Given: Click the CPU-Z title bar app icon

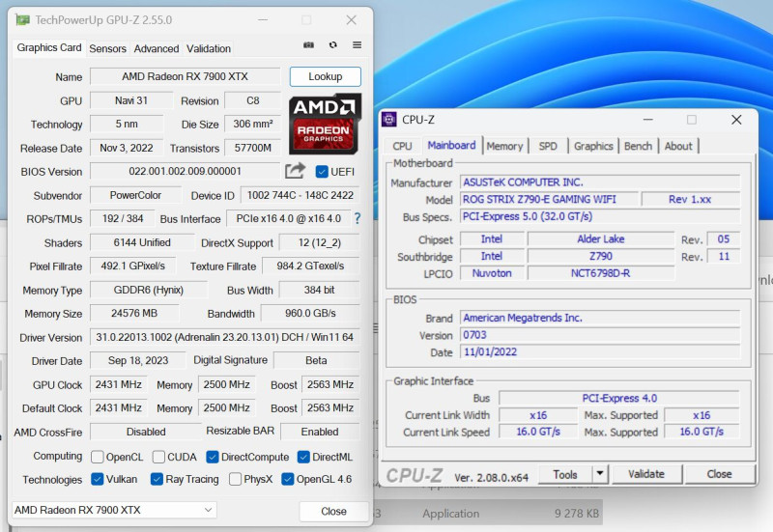Looking at the screenshot, I should pos(389,119).
